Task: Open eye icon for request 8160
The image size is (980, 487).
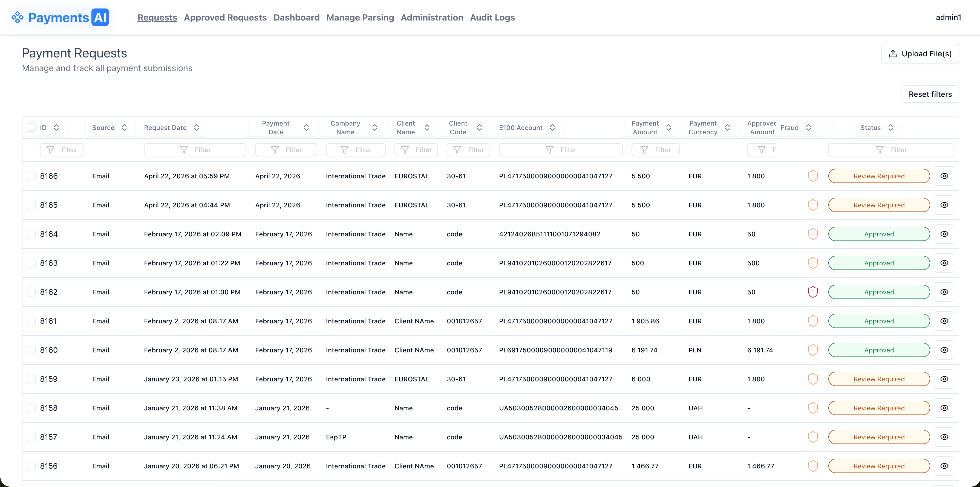Action: click(944, 350)
